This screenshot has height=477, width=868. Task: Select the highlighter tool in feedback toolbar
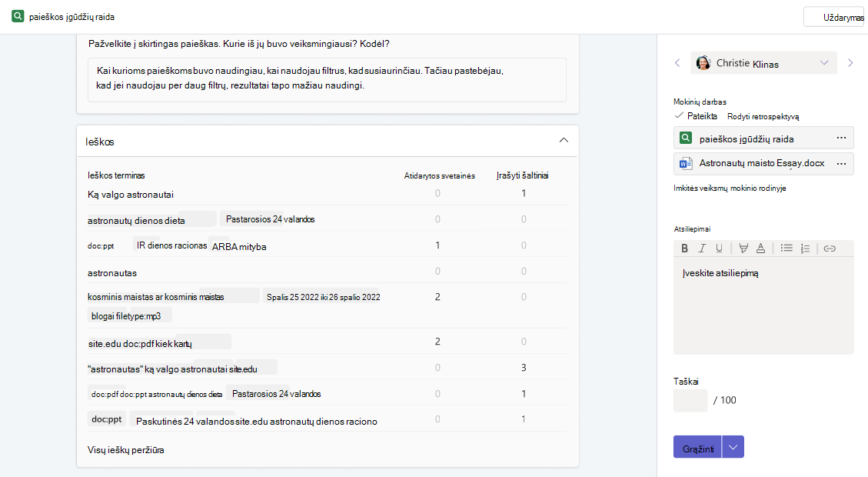[743, 249]
